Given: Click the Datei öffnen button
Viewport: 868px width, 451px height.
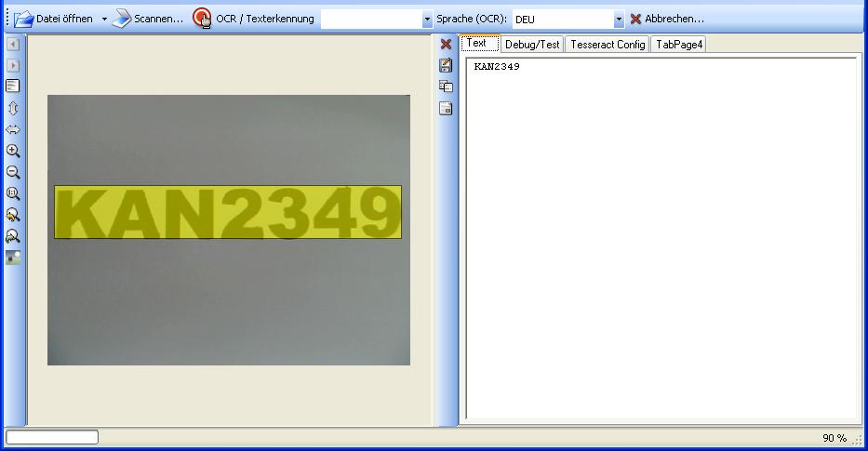Looking at the screenshot, I should (x=54, y=19).
